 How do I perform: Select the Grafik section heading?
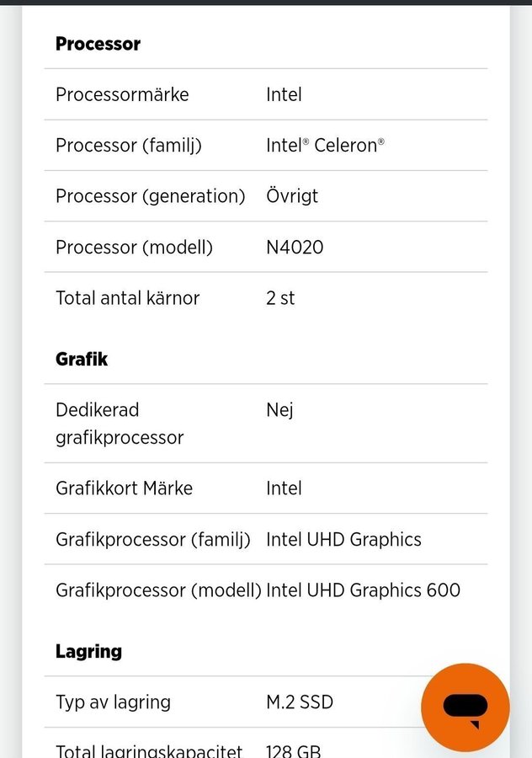click(82, 359)
